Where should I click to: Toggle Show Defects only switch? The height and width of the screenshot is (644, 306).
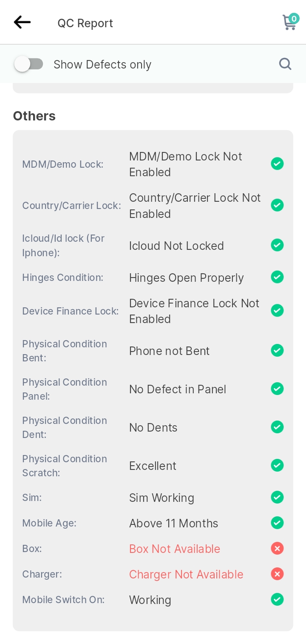(28, 64)
